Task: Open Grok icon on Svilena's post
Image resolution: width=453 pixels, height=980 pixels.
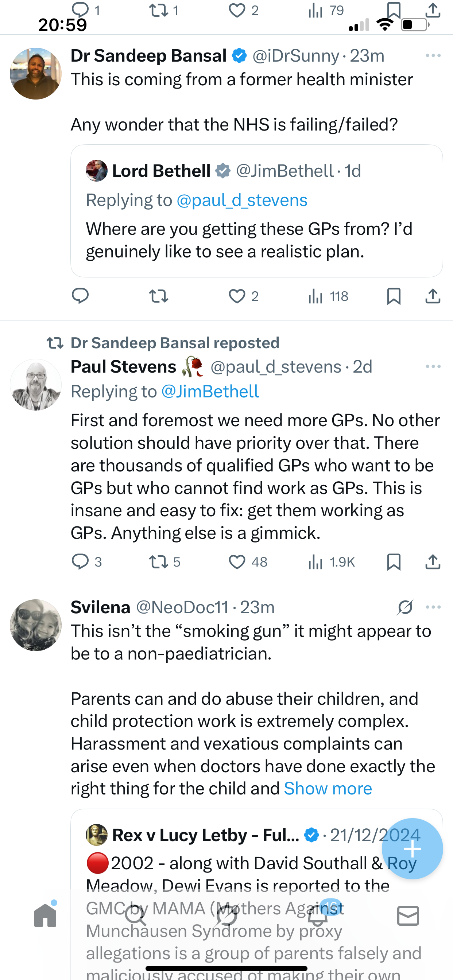Action: [x=405, y=607]
